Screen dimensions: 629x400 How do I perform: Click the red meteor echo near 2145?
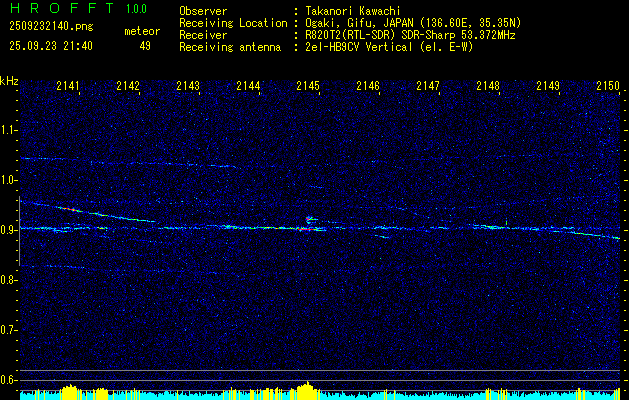coord(307,229)
